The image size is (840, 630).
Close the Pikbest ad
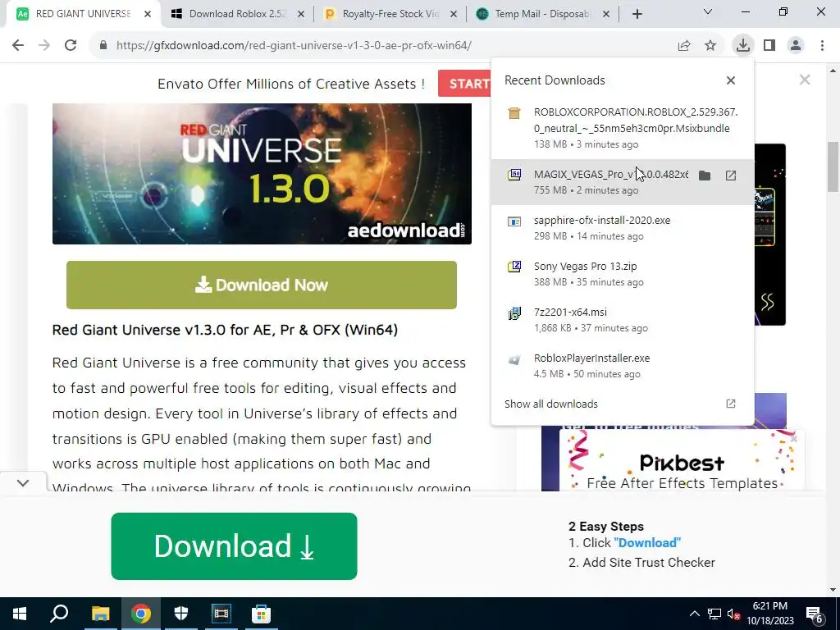794,439
